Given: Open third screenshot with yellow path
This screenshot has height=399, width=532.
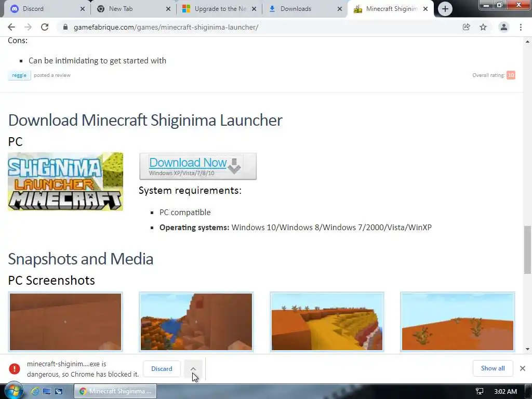Looking at the screenshot, I should point(327,322).
